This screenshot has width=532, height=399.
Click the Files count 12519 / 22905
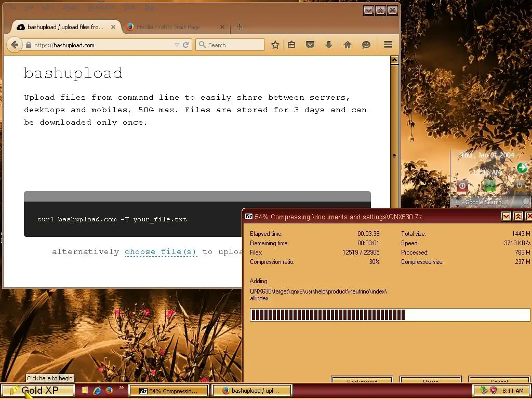(x=361, y=252)
